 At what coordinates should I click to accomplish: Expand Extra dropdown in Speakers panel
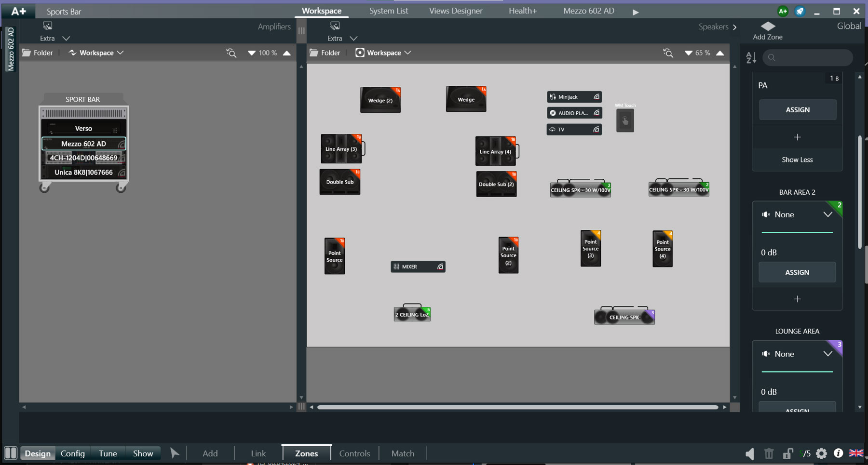[353, 39]
